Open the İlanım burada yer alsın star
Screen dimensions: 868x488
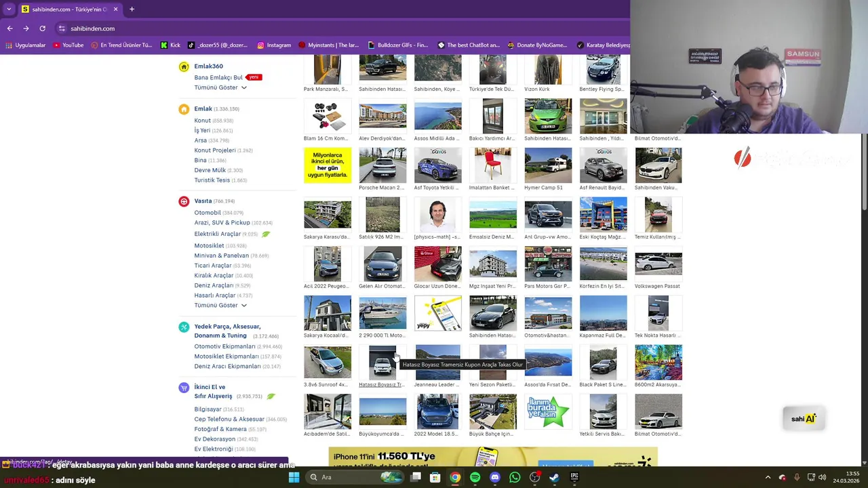548,411
